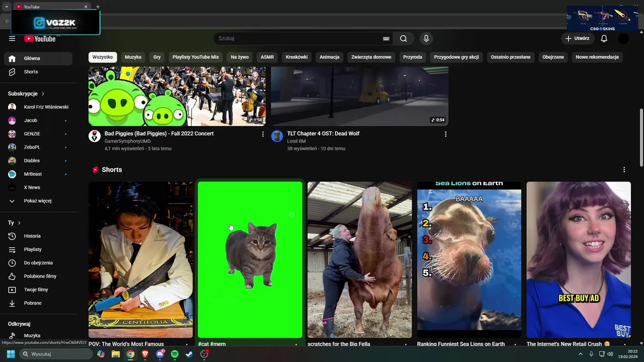This screenshot has height=362, width=644.
Task: Open the Bad Piggies video options menu
Action: tap(263, 134)
